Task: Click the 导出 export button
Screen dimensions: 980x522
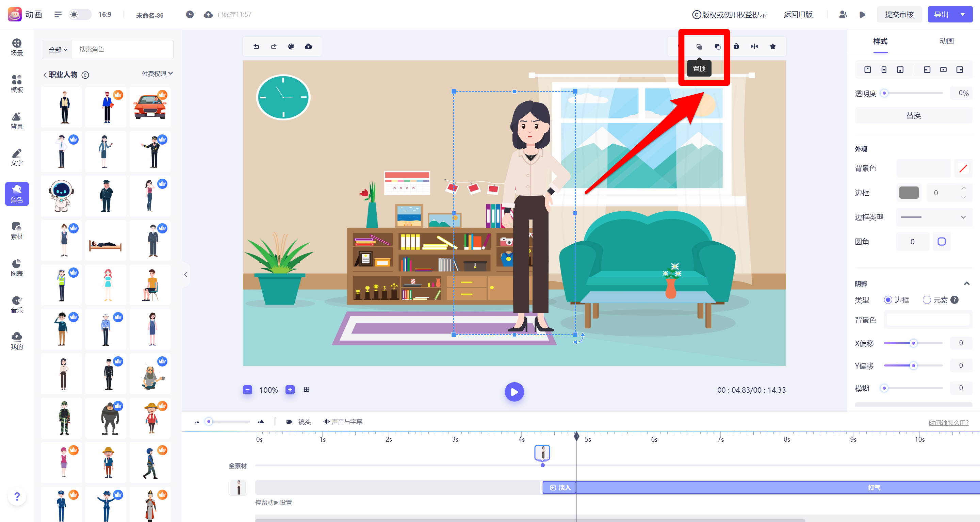Action: (x=941, y=14)
